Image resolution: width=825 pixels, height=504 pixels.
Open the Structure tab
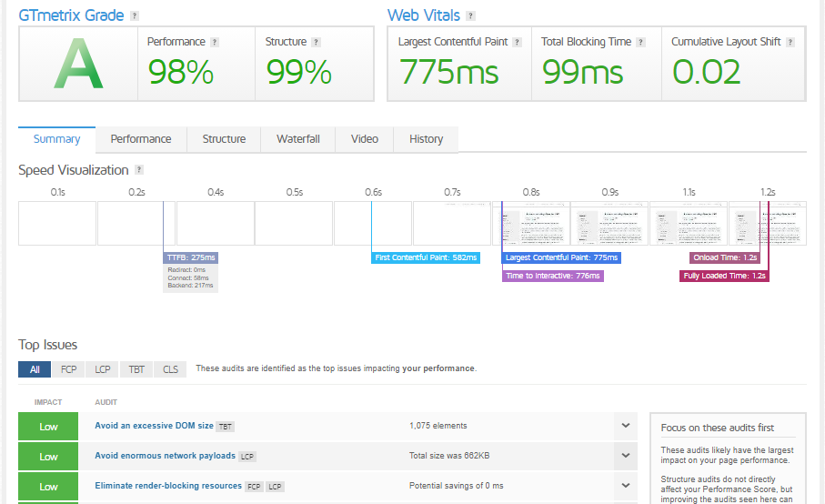click(x=224, y=139)
